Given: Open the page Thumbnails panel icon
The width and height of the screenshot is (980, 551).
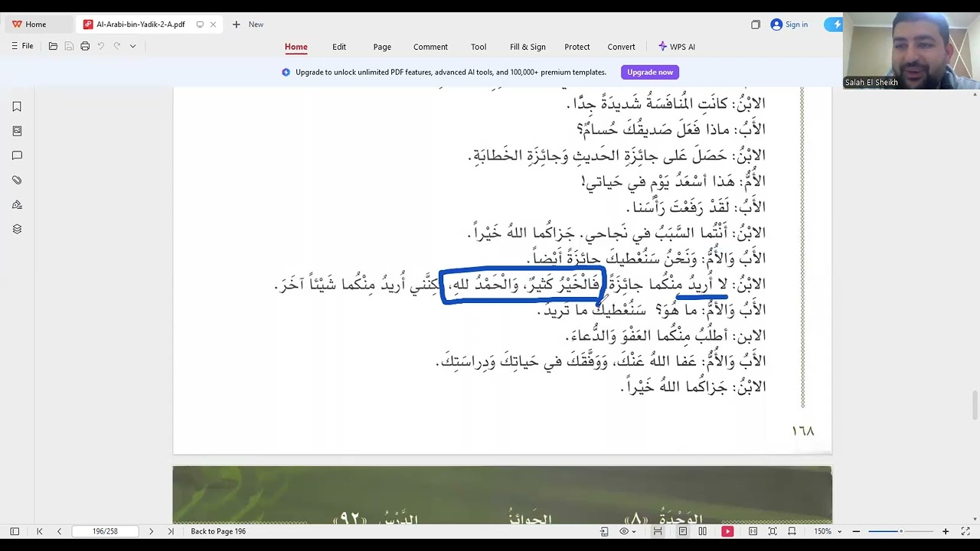Looking at the screenshot, I should point(17,131).
